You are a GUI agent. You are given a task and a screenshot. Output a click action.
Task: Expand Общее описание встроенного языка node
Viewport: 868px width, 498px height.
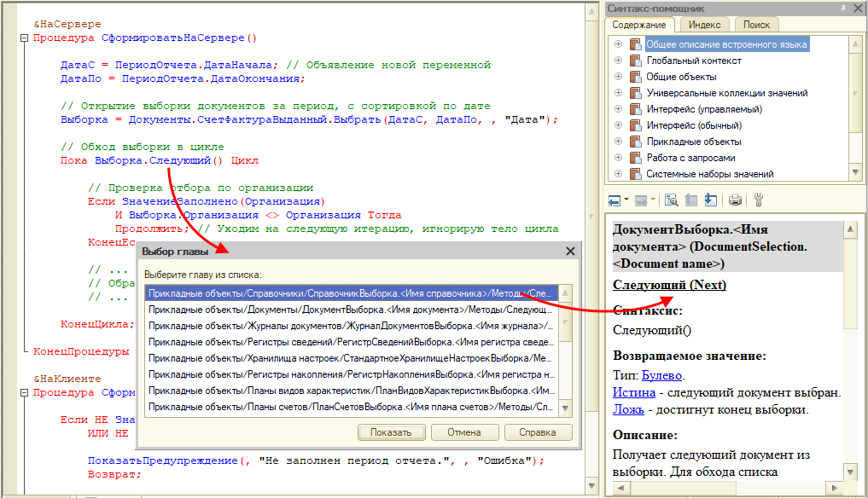618,44
